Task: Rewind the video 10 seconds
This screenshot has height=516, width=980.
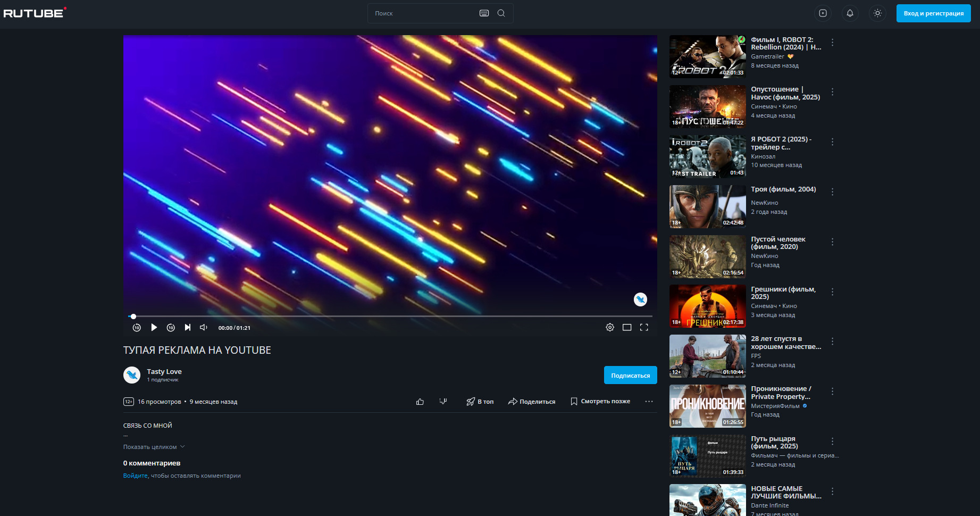Action: click(x=137, y=328)
